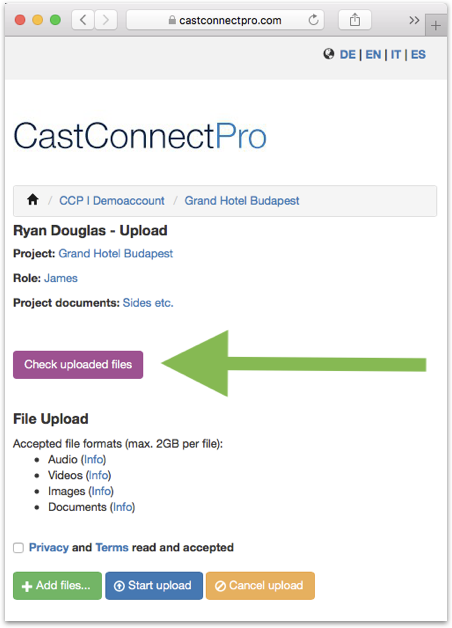Focus the castconnectpro.com address bar
452x628 pixels.
[x=225, y=20]
